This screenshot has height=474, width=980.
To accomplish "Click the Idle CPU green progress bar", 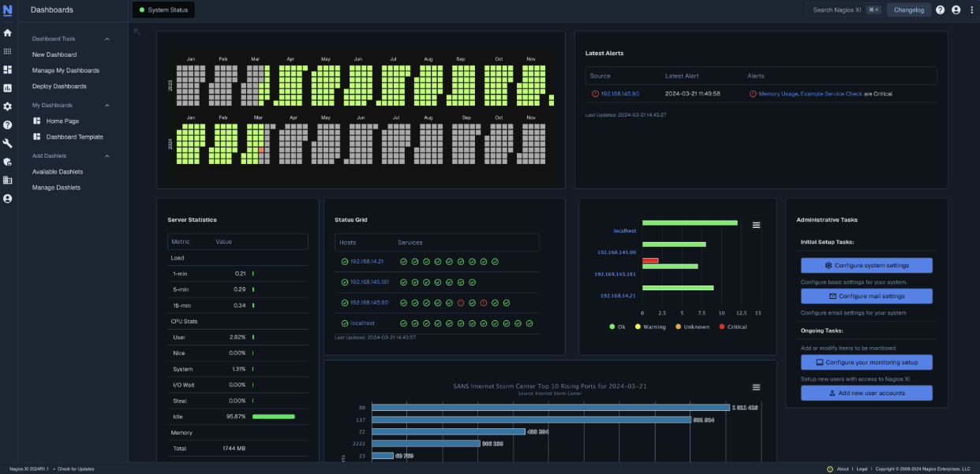I will 274,416.
